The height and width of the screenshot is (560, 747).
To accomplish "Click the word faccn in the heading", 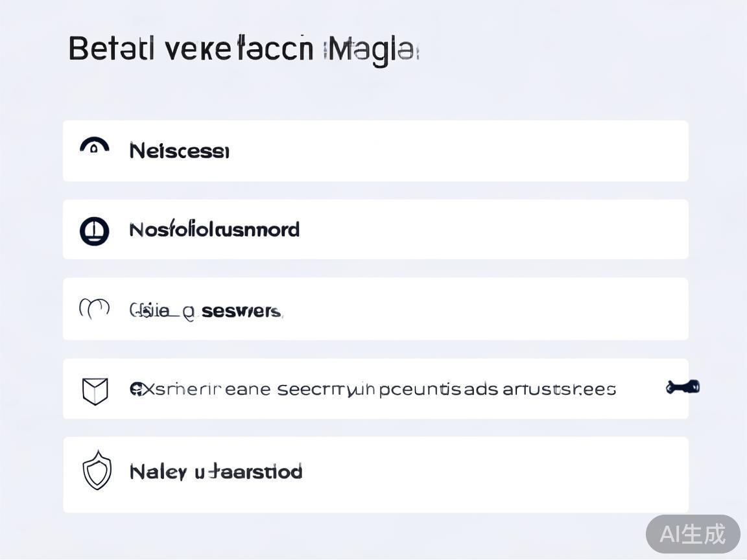I will (x=276, y=49).
